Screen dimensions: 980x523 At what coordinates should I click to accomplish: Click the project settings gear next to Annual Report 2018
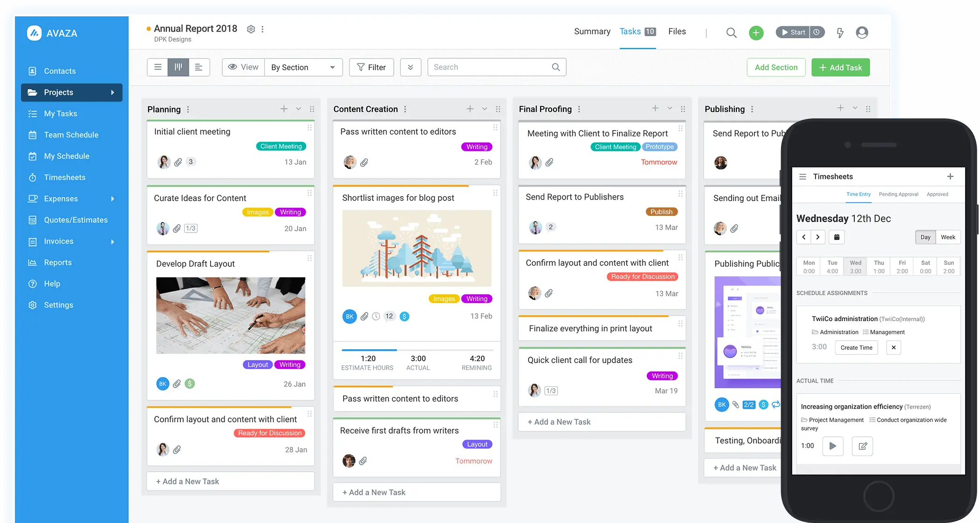[251, 29]
